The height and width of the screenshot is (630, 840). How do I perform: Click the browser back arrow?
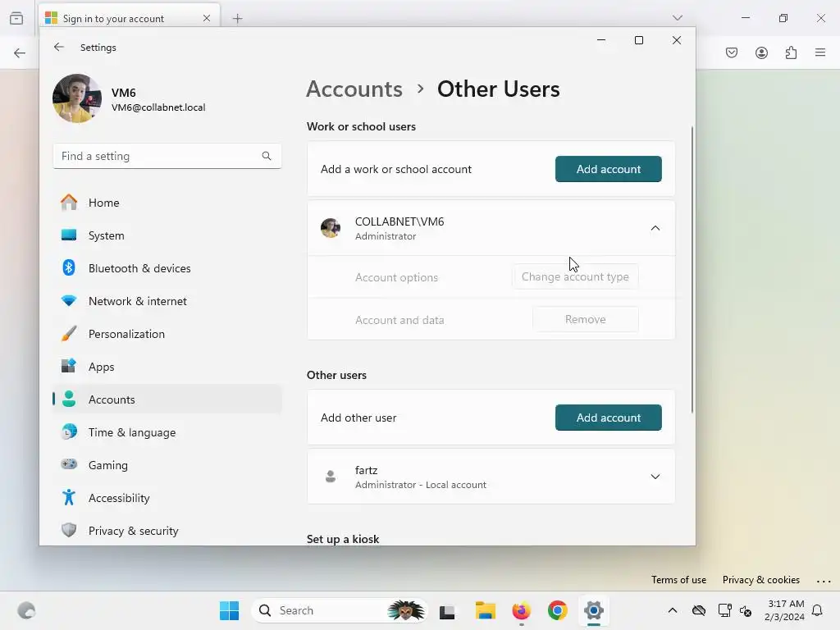20,52
